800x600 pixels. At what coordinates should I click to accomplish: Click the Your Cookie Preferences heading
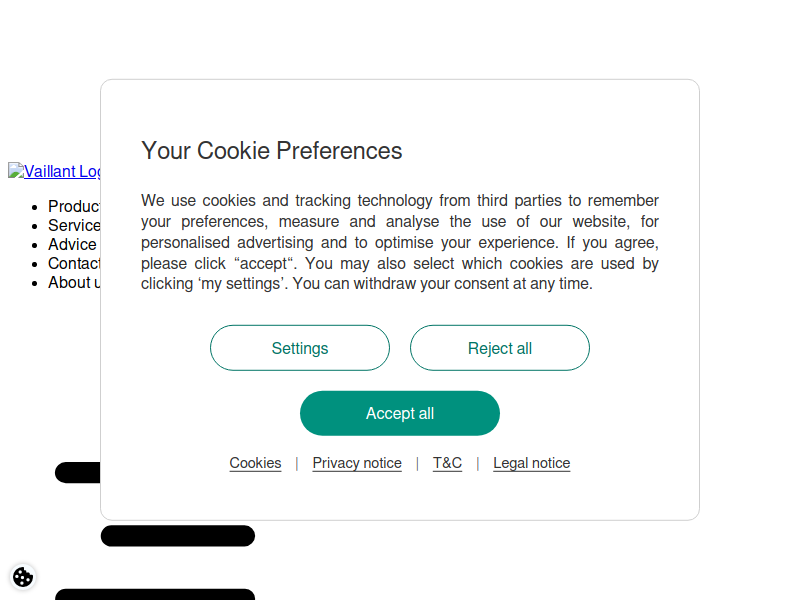(x=271, y=151)
